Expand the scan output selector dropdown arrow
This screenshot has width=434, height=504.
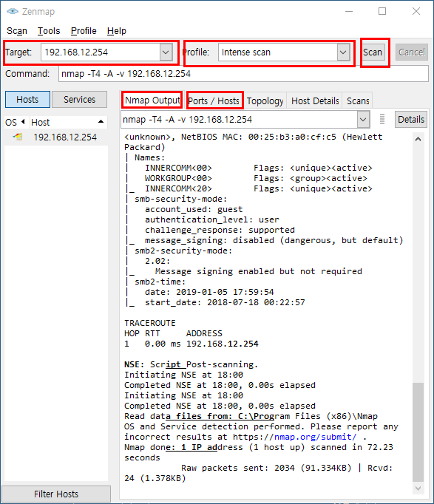(x=363, y=119)
